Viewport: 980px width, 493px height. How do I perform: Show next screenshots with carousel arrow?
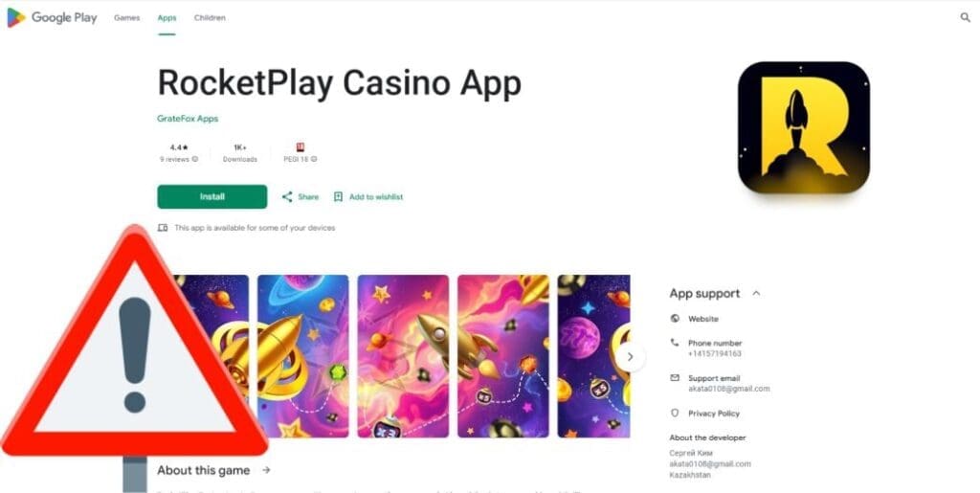pos(630,357)
